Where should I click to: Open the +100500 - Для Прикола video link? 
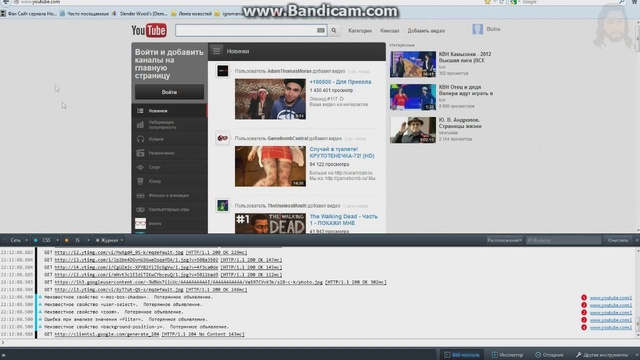click(x=340, y=82)
